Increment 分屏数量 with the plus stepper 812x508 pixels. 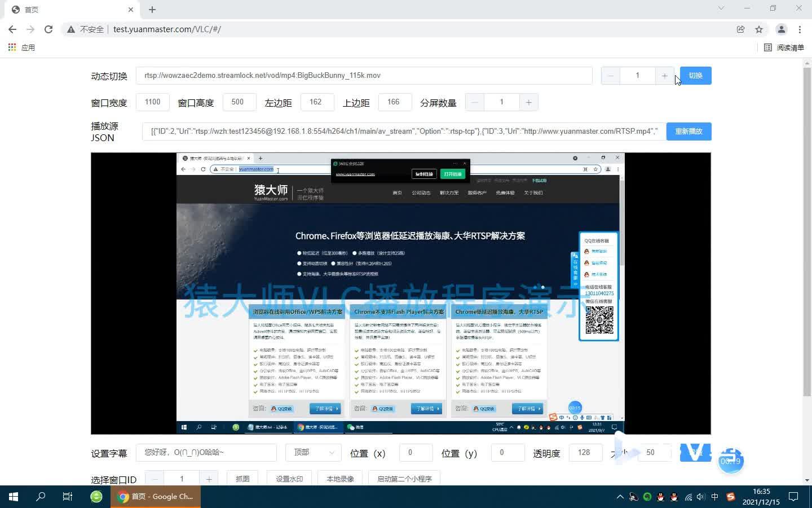click(x=529, y=102)
